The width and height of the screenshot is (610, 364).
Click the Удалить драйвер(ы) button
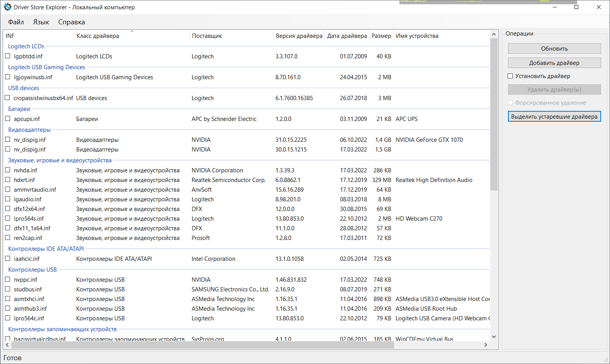click(x=554, y=90)
